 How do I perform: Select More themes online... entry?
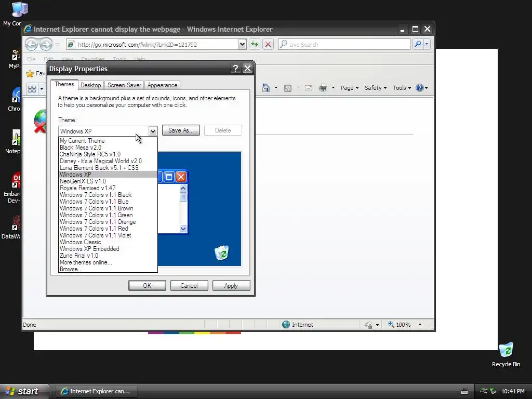coord(108,262)
